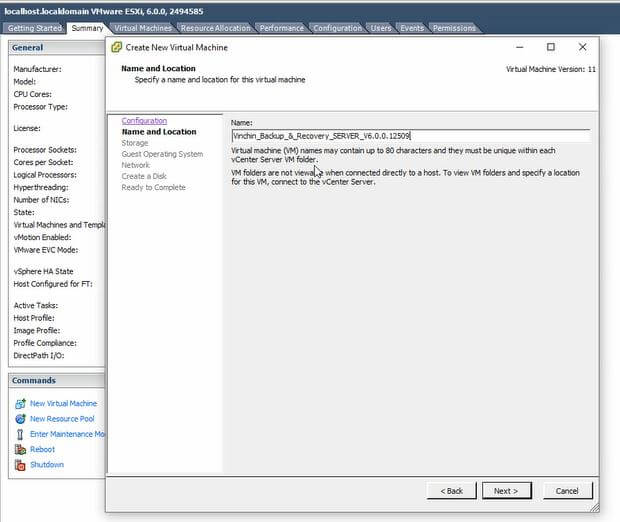Screen dimensions: 620x522
Task: Go to the Configuration wizard step link
Action: pos(144,121)
